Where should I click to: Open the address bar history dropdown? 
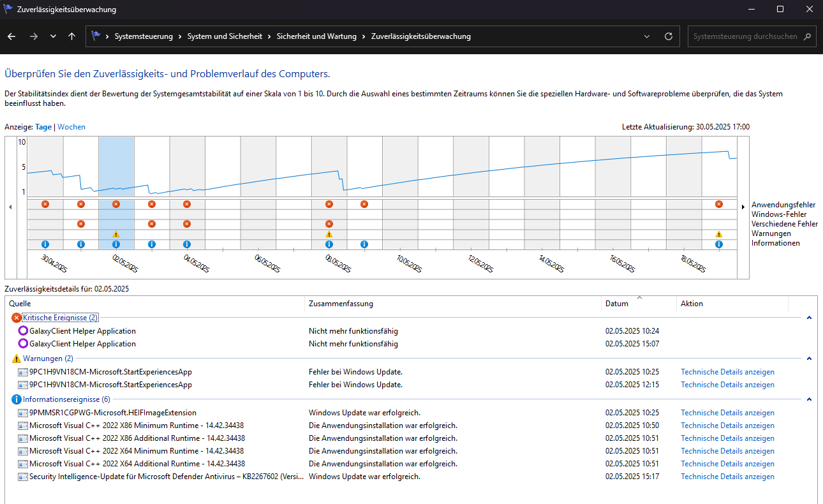[647, 36]
